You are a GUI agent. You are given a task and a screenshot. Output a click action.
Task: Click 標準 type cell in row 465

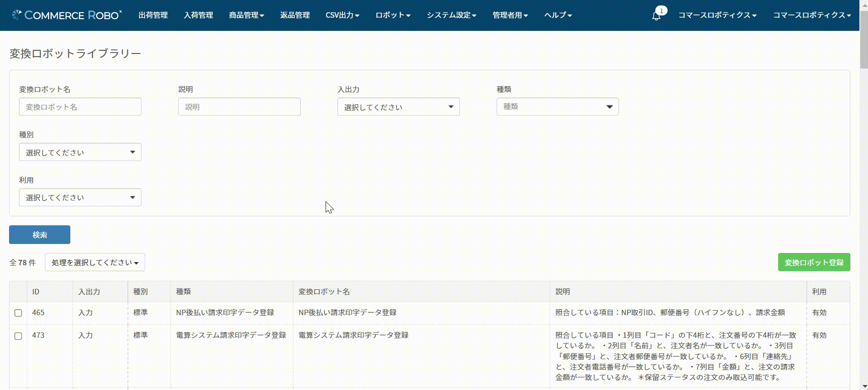pyautogui.click(x=140, y=312)
